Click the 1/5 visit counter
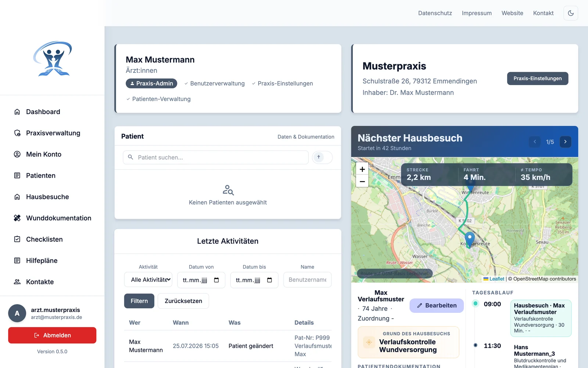588x368 pixels. (x=550, y=142)
